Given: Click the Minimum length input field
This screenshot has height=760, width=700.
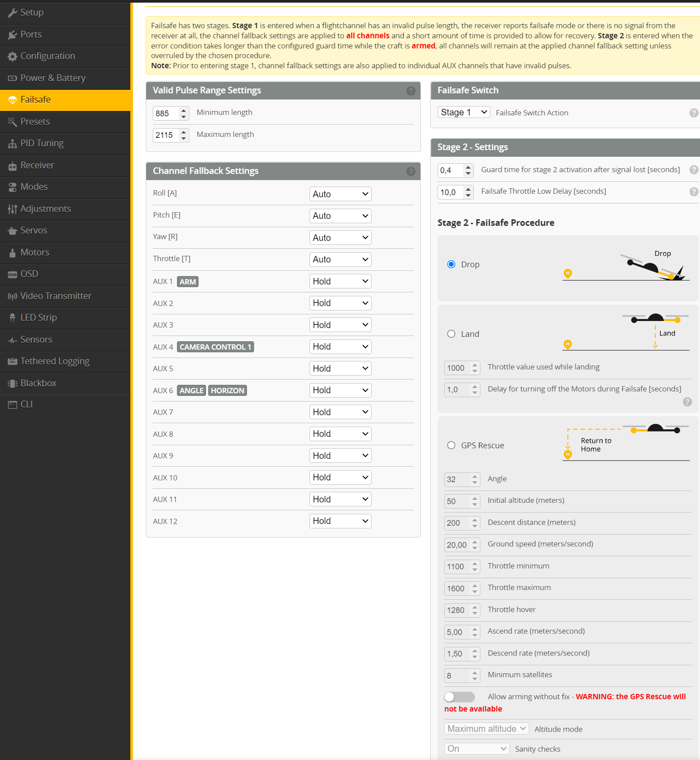Looking at the screenshot, I should pos(166,113).
